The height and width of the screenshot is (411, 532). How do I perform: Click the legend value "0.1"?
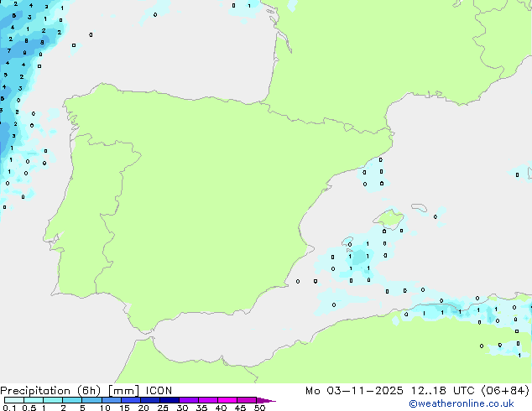(x=9, y=408)
